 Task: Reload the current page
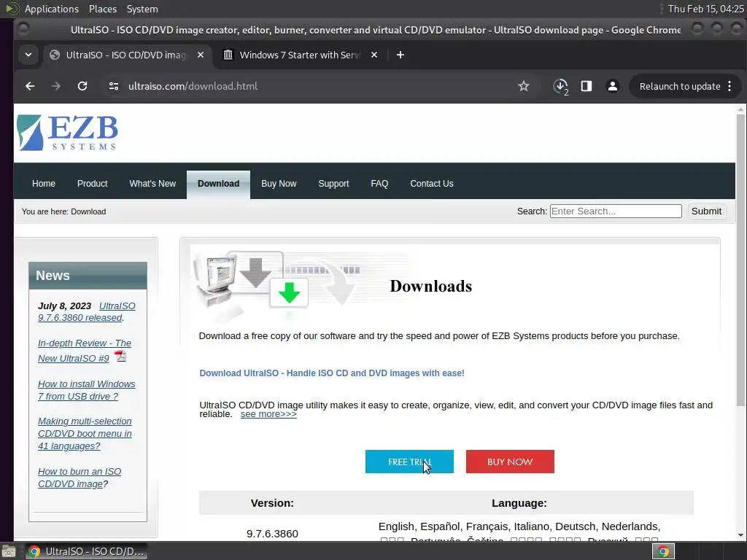[x=82, y=86]
